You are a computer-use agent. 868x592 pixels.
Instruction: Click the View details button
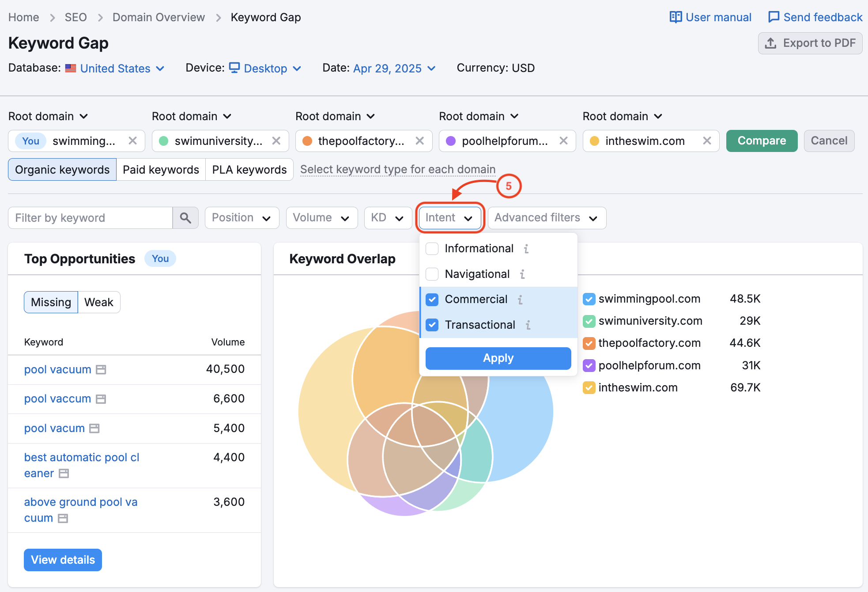tap(63, 560)
